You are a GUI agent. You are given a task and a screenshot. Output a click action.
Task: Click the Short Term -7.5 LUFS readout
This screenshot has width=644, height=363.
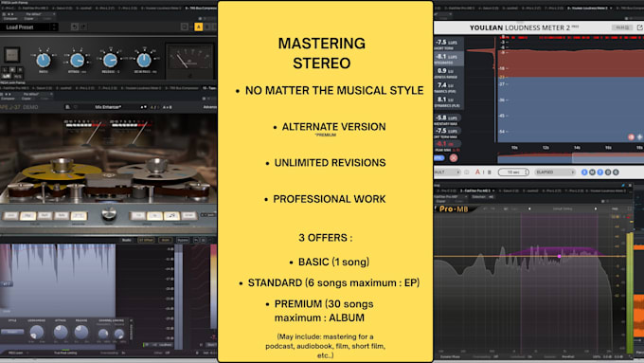click(x=448, y=44)
